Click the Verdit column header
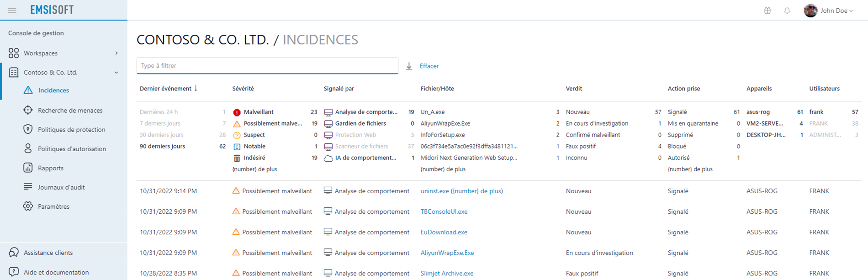 point(574,89)
